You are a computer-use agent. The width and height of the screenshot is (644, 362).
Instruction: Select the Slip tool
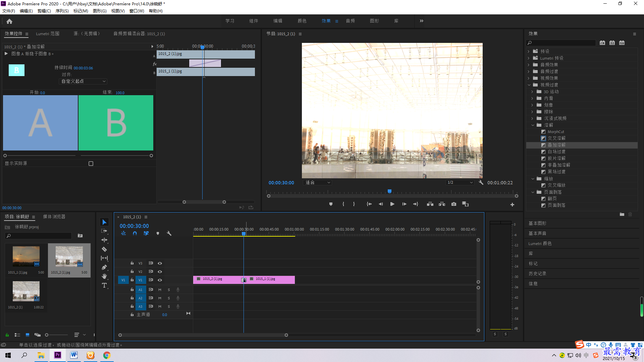(x=104, y=258)
